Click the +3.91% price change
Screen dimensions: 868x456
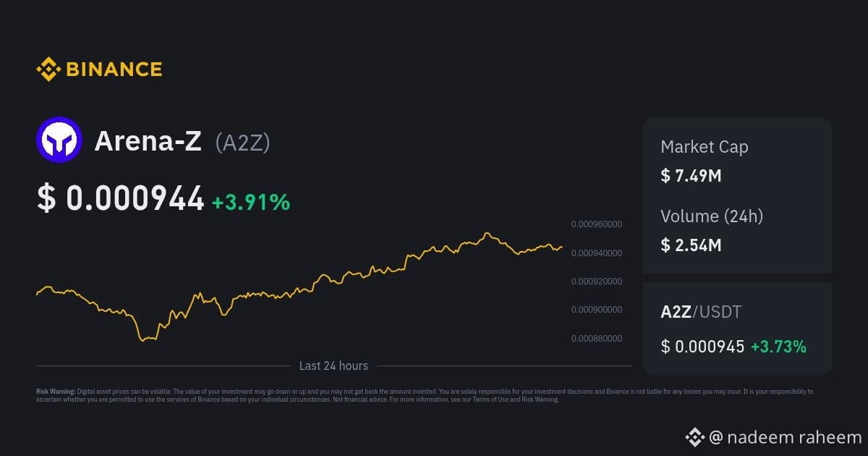[x=250, y=203]
